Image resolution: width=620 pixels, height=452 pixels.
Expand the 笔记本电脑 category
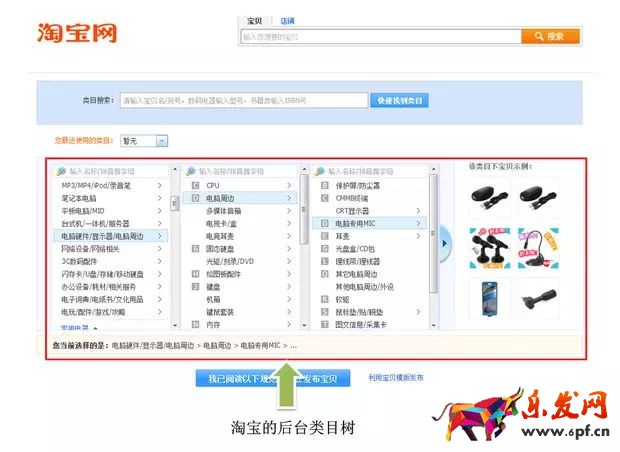(158, 198)
